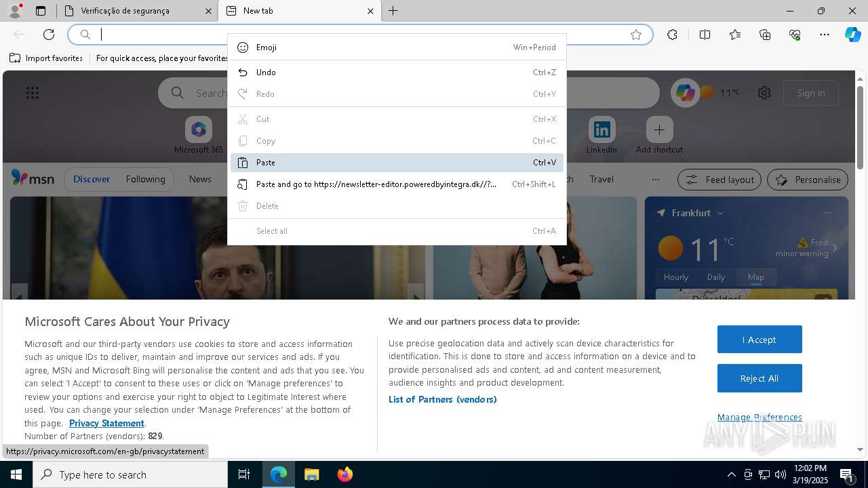Launch Copilot sidebar icon

pyautogui.click(x=853, y=35)
